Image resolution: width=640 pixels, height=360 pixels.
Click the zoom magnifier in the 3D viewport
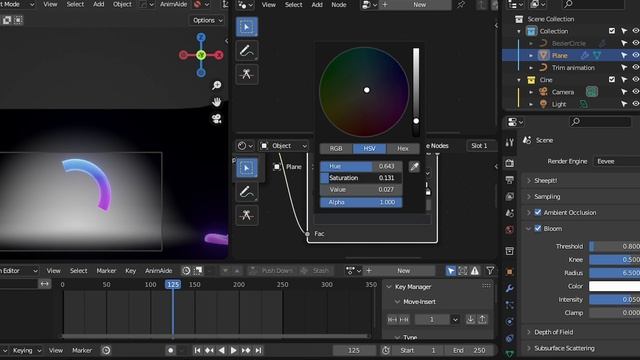point(217,85)
